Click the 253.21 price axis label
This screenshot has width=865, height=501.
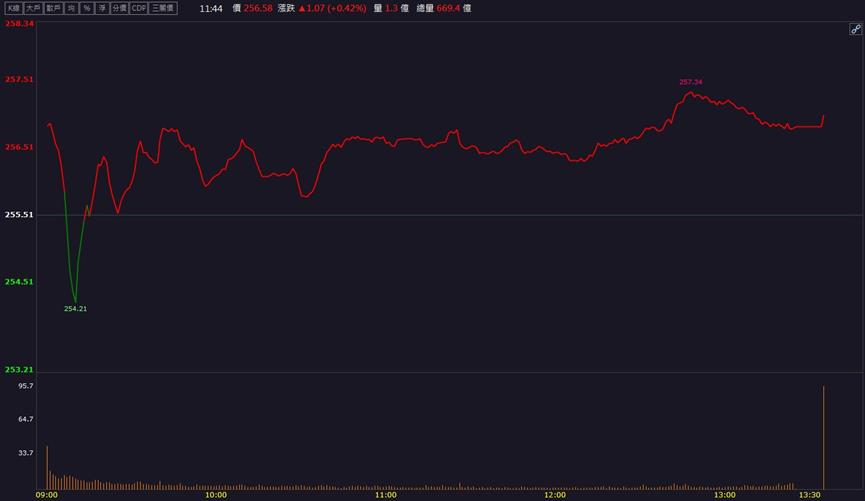[19, 370]
